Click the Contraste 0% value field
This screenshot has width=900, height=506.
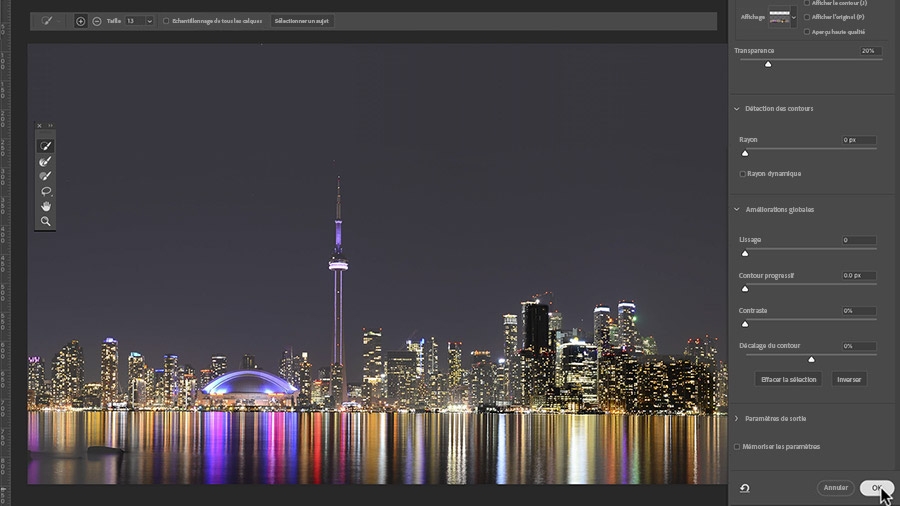(x=859, y=311)
